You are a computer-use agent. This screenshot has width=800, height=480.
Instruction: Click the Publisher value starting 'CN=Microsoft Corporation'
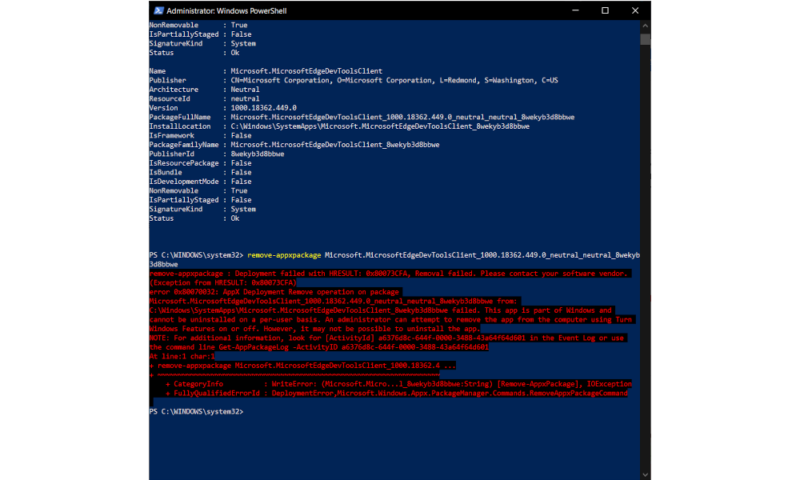pyautogui.click(x=394, y=80)
